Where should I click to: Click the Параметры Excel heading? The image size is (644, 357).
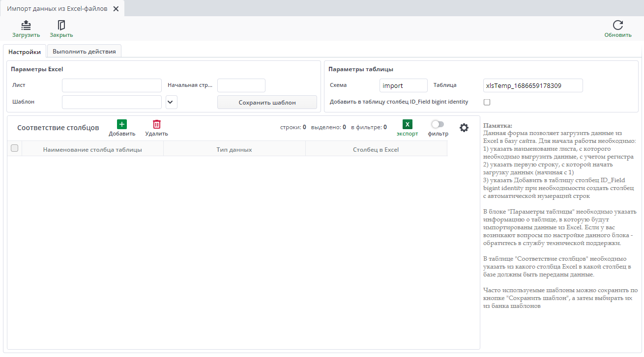click(37, 69)
